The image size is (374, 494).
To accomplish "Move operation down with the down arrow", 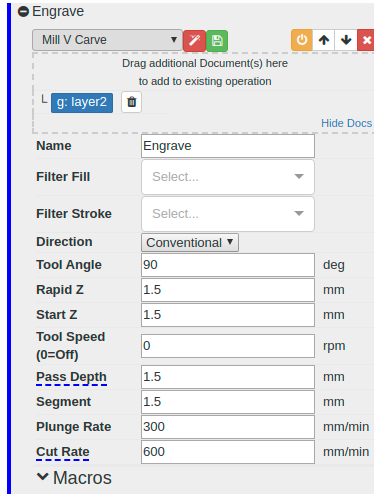I will pyautogui.click(x=346, y=40).
